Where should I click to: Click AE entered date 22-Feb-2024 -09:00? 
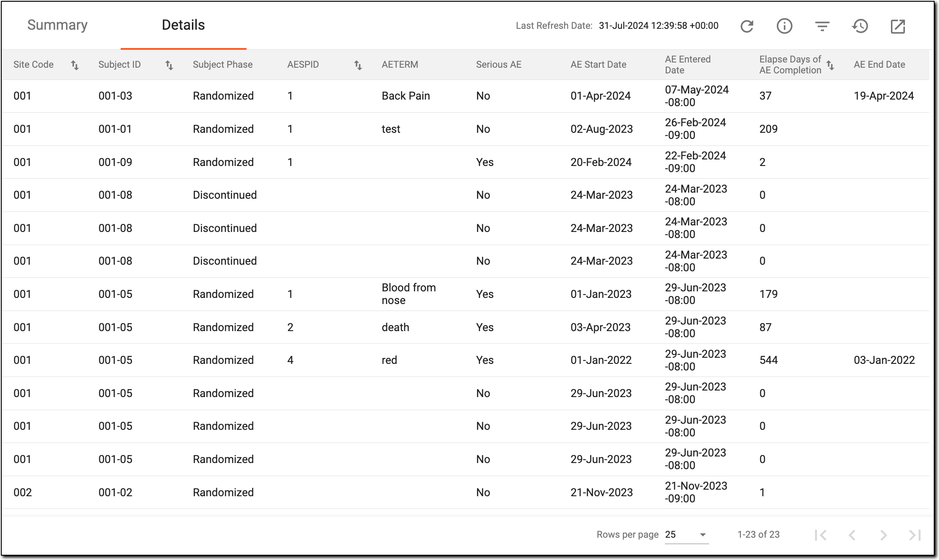(x=696, y=162)
